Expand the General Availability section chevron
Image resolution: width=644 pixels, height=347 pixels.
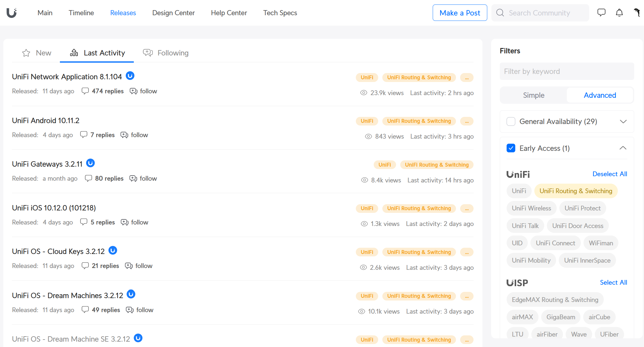pyautogui.click(x=623, y=121)
